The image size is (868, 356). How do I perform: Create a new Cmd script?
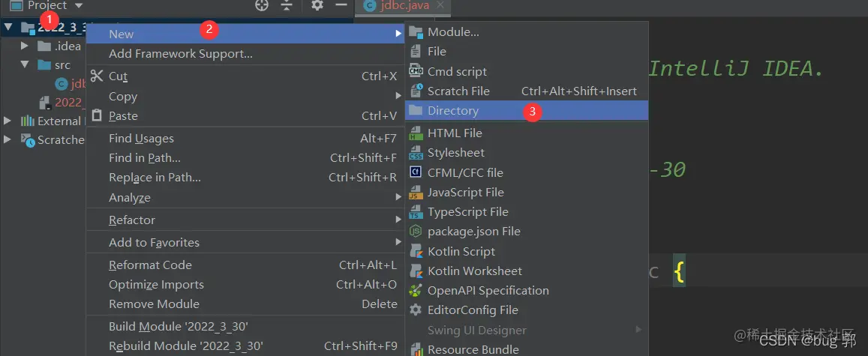pyautogui.click(x=527, y=71)
